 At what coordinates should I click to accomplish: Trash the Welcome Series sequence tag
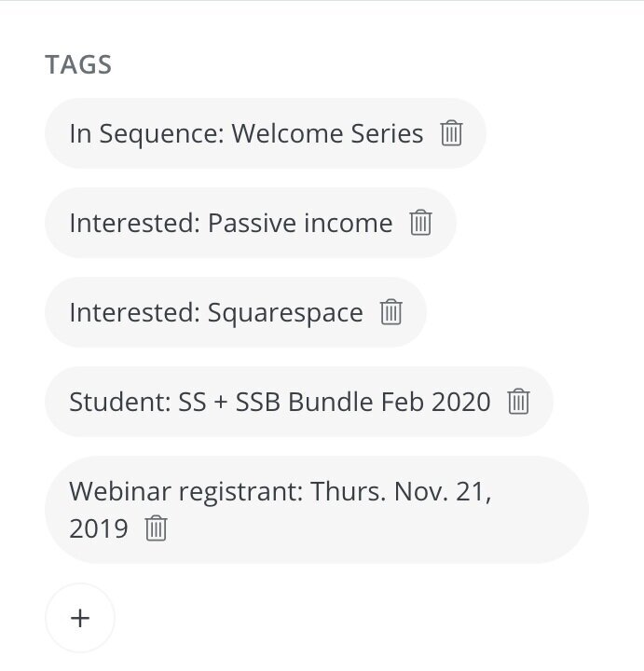click(x=451, y=133)
